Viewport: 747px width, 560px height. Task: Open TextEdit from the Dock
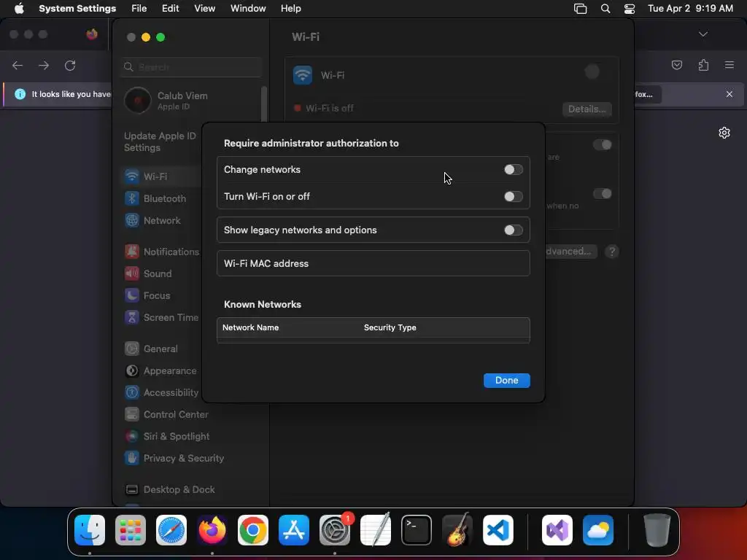376,530
